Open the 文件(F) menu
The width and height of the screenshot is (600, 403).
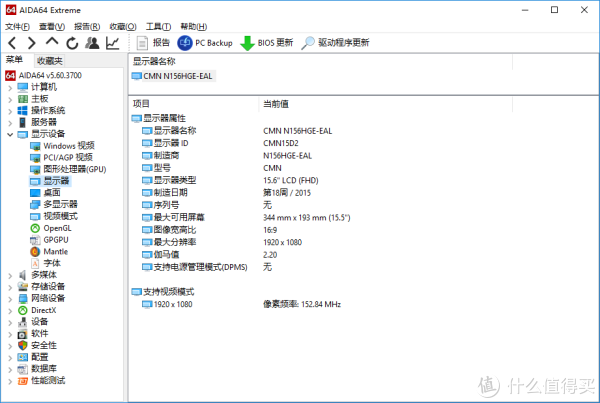point(17,26)
